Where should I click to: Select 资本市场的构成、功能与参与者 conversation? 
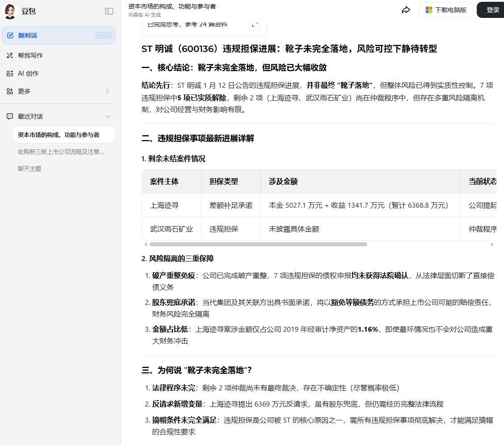point(64,135)
